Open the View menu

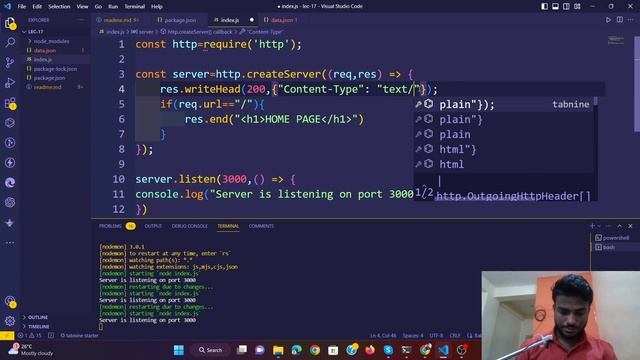pyautogui.click(x=82, y=7)
